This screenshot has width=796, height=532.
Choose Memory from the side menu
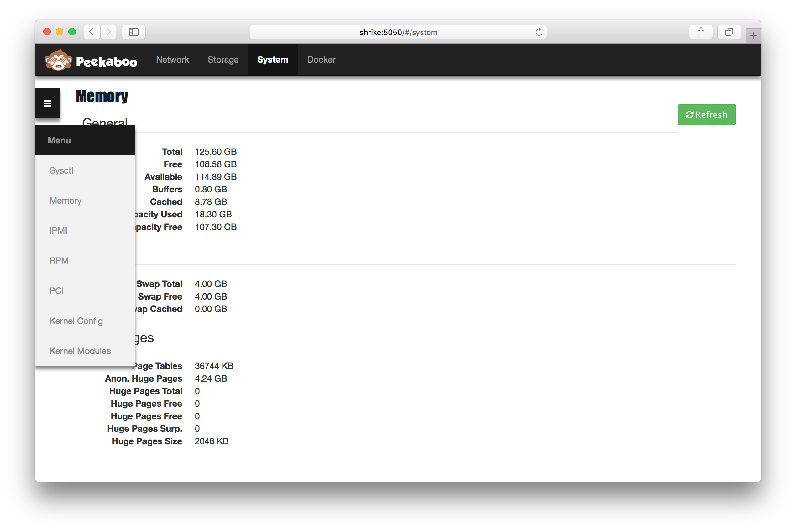[x=65, y=201]
